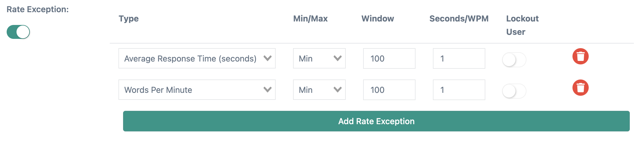
Task: Focus Window field in Words Per Minute row
Action: coord(389,90)
